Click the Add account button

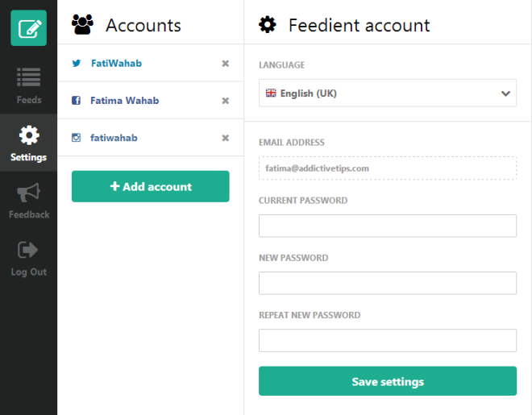point(150,186)
